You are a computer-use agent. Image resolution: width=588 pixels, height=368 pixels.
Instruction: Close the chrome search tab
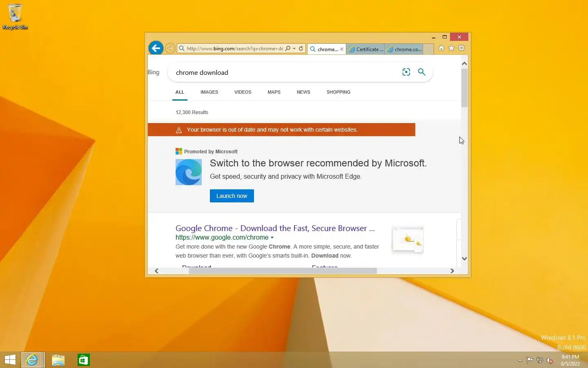(342, 49)
